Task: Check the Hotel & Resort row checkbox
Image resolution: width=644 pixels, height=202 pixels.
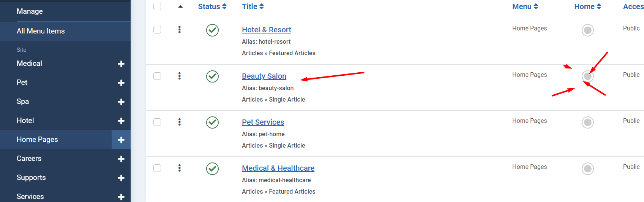Action: pyautogui.click(x=157, y=30)
